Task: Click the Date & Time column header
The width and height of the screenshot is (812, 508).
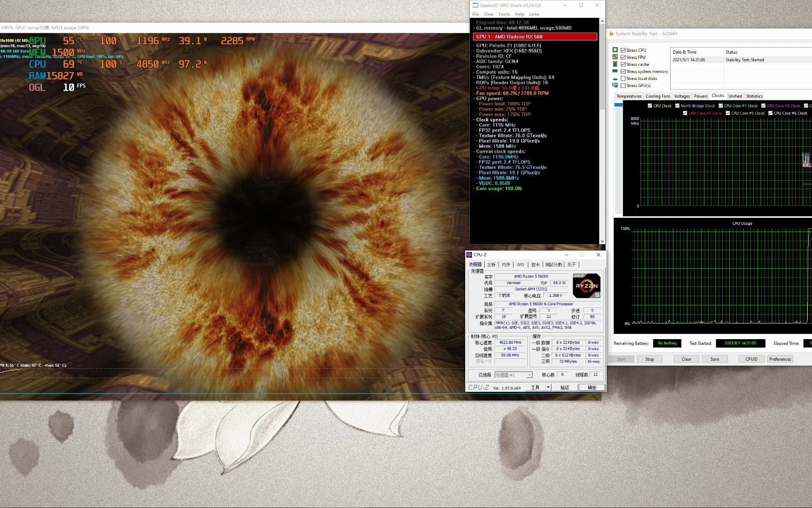Action: point(697,52)
